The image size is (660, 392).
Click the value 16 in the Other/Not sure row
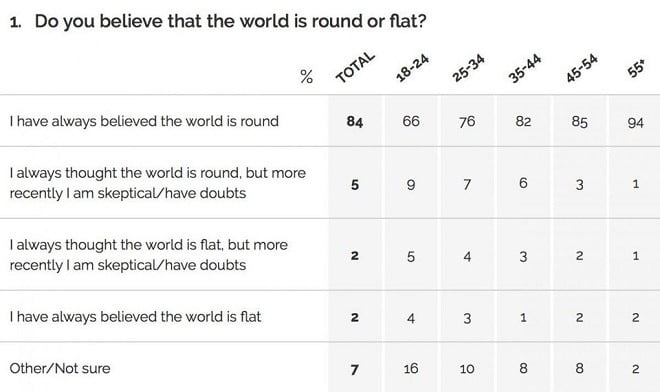(410, 369)
